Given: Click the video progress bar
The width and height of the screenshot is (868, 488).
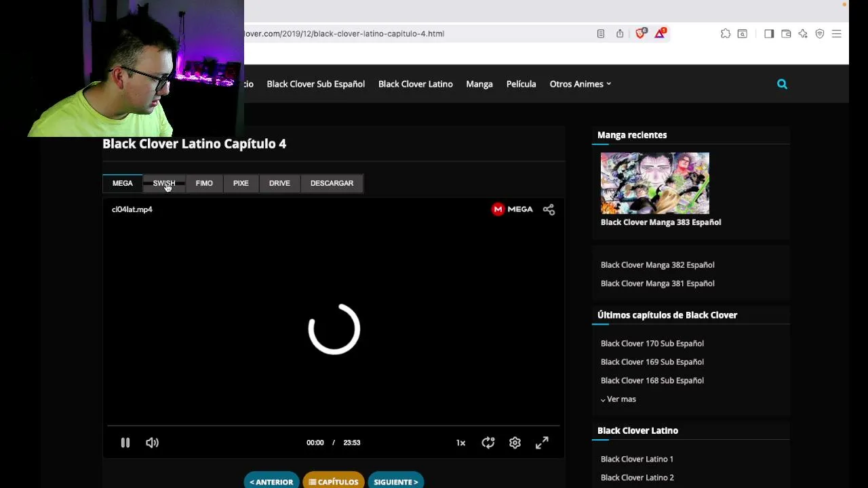Looking at the screenshot, I should tap(333, 426).
